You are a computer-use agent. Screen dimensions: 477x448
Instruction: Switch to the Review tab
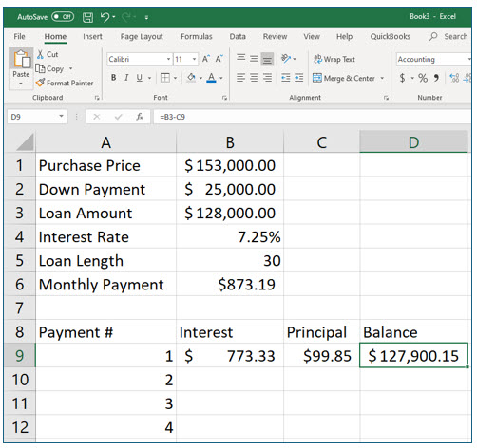275,36
